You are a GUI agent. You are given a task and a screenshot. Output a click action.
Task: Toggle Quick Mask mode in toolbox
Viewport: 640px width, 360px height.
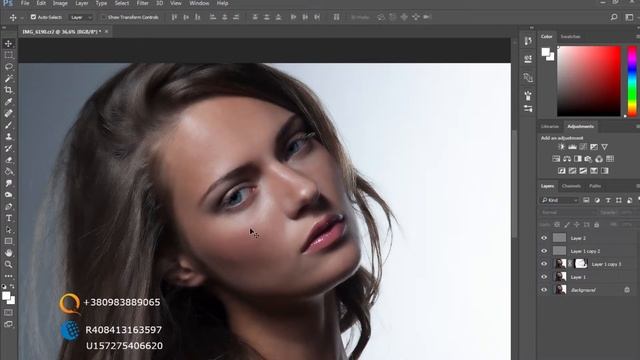coord(8,313)
